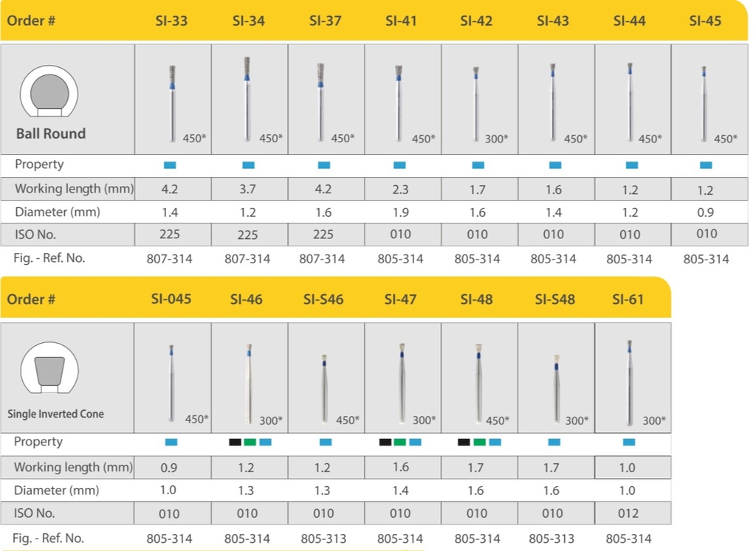Screen dimensions: 756x551
Task: Open the 807-314 reference number under SI-34
Action: click(x=247, y=259)
